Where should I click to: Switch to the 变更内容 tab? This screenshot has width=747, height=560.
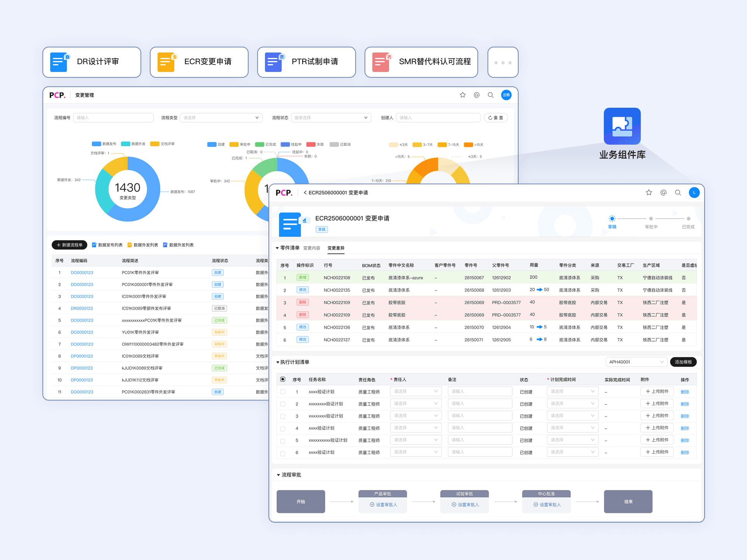tap(312, 248)
